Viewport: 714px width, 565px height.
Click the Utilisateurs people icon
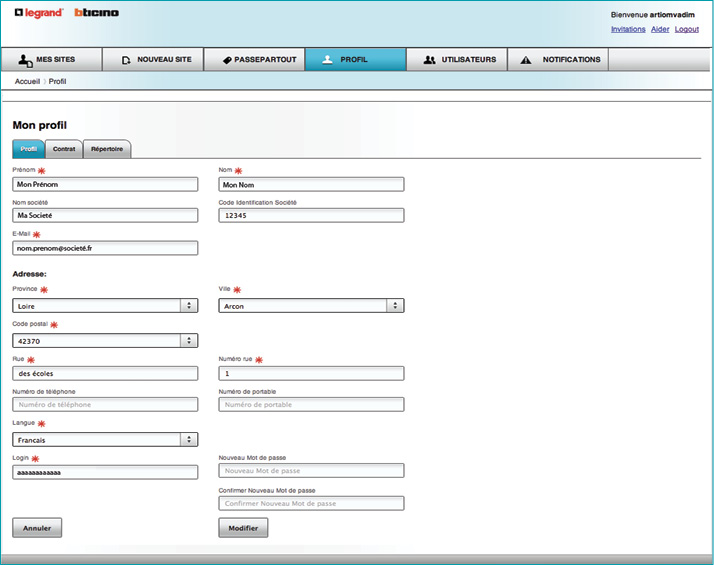pyautogui.click(x=430, y=60)
